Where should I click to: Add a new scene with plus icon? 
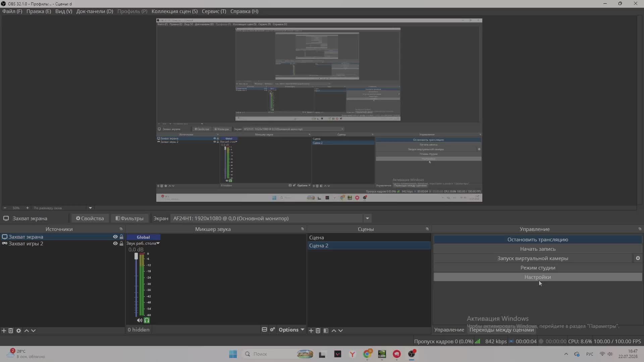coord(311,330)
